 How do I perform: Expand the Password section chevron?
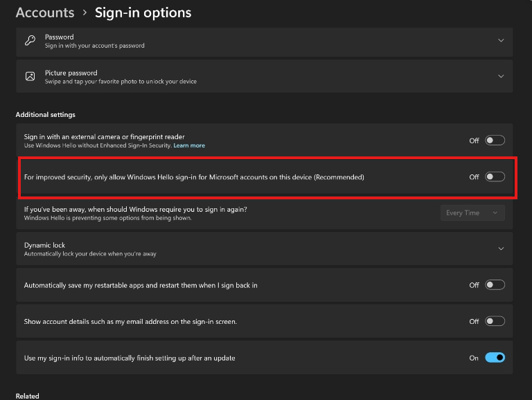coord(501,41)
